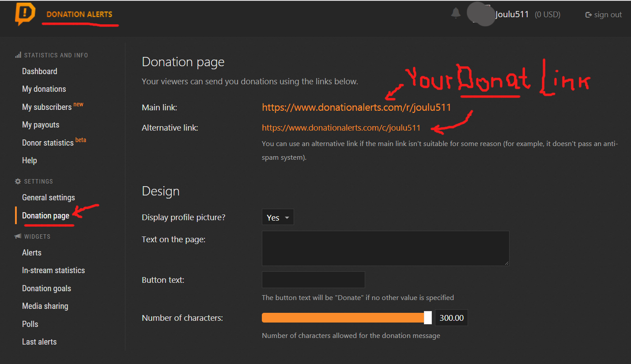This screenshot has height=364, width=631.
Task: Click the Statistics and Info bar-chart icon
Action: click(x=18, y=55)
